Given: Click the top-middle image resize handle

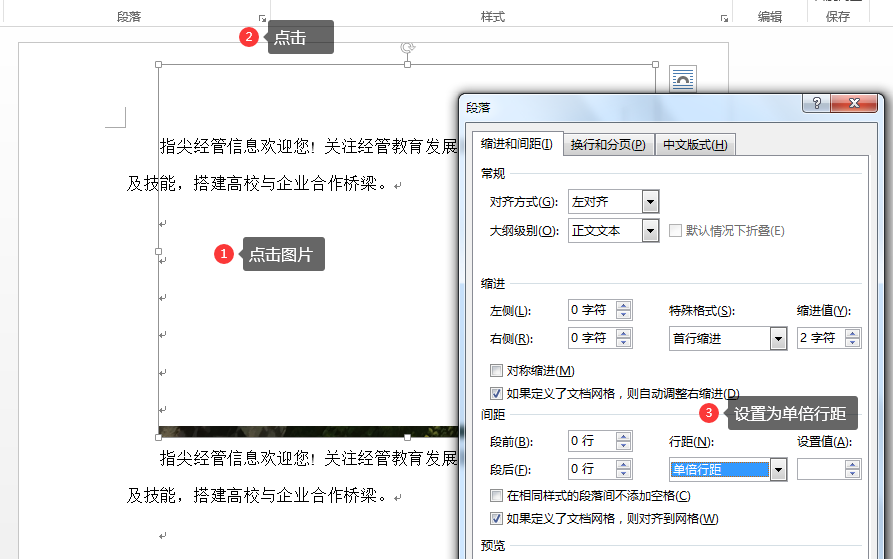Looking at the screenshot, I should 407,65.
